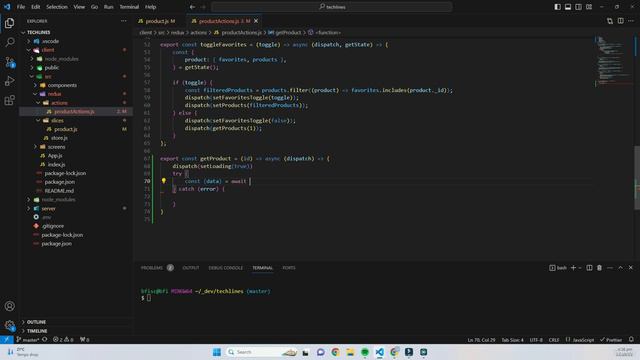Open the launch profile dropdown next to plus

(x=580, y=268)
